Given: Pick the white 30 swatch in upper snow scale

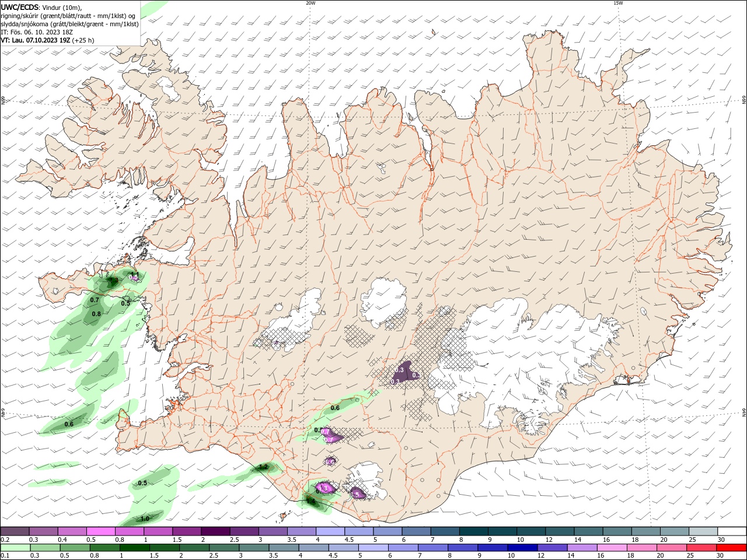Looking at the screenshot, I should tap(732, 531).
